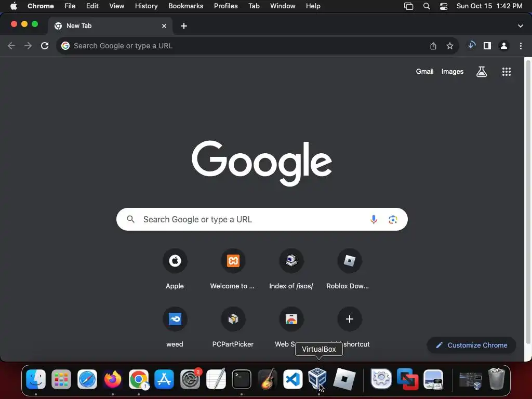Viewport: 532px width, 399px height.
Task: Select the New Tab tab
Action: (110, 26)
